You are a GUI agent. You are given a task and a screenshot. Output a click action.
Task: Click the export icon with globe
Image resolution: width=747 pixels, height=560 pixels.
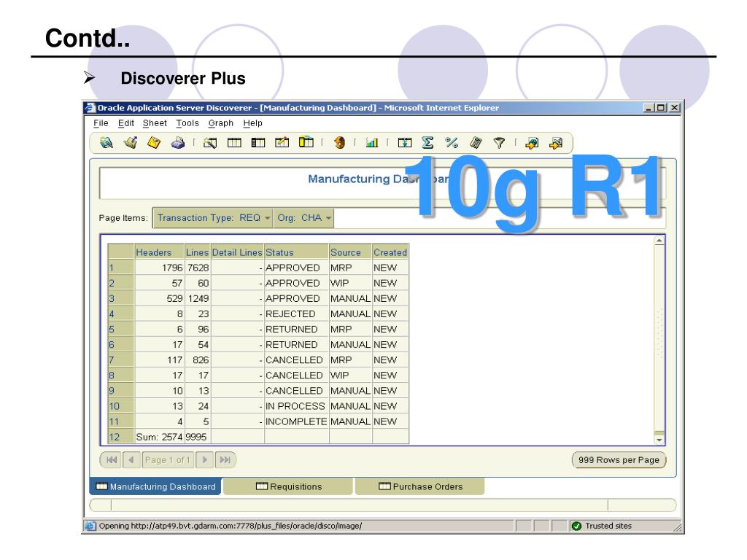[x=532, y=142]
